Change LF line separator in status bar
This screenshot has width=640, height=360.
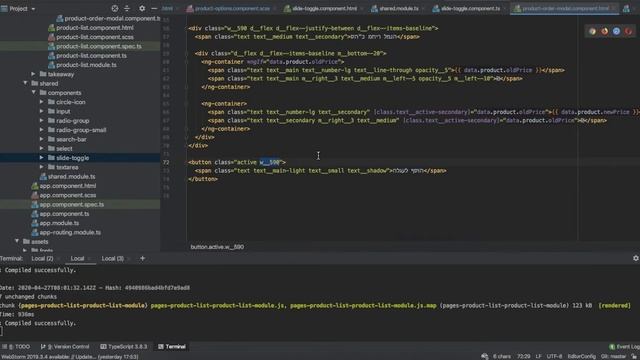tap(538, 356)
